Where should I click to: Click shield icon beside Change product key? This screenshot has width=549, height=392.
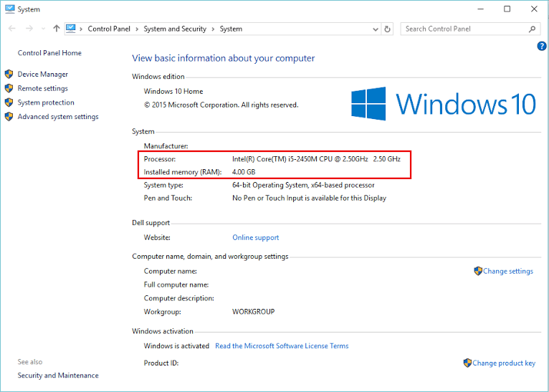pyautogui.click(x=467, y=363)
